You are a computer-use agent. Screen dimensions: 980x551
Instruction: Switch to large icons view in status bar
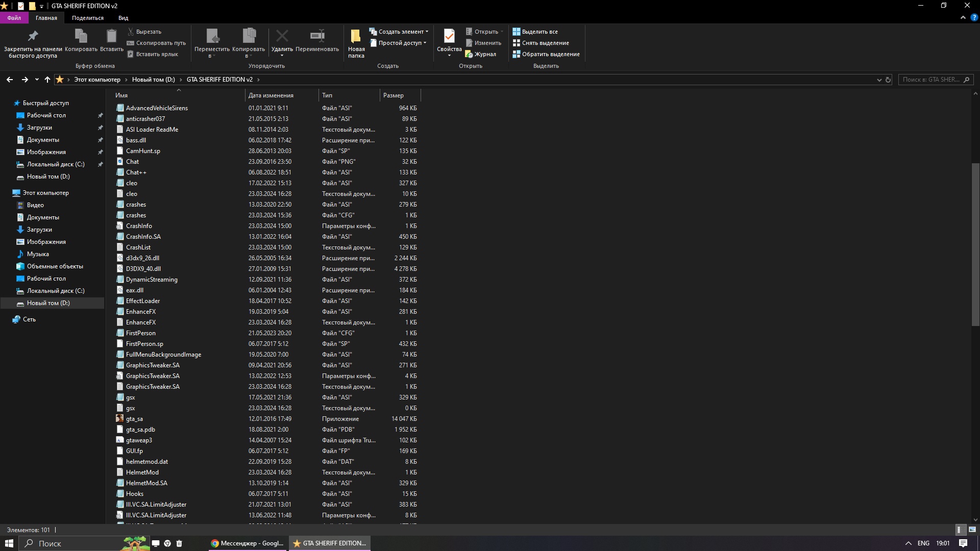pyautogui.click(x=972, y=530)
